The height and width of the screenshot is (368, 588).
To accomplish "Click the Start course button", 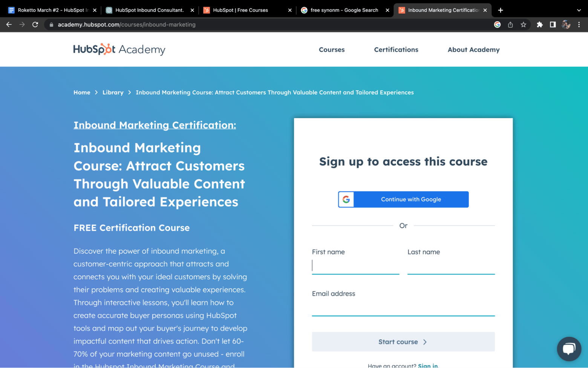I will [x=403, y=342].
